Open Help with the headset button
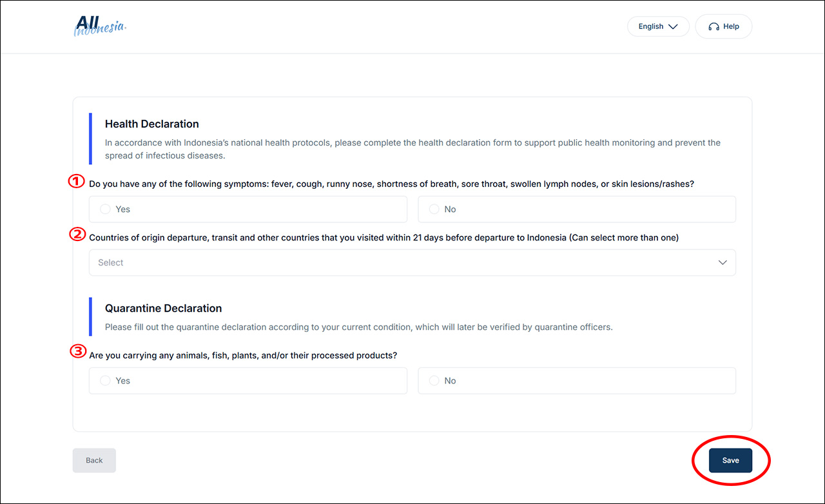Image resolution: width=825 pixels, height=504 pixels. click(723, 26)
